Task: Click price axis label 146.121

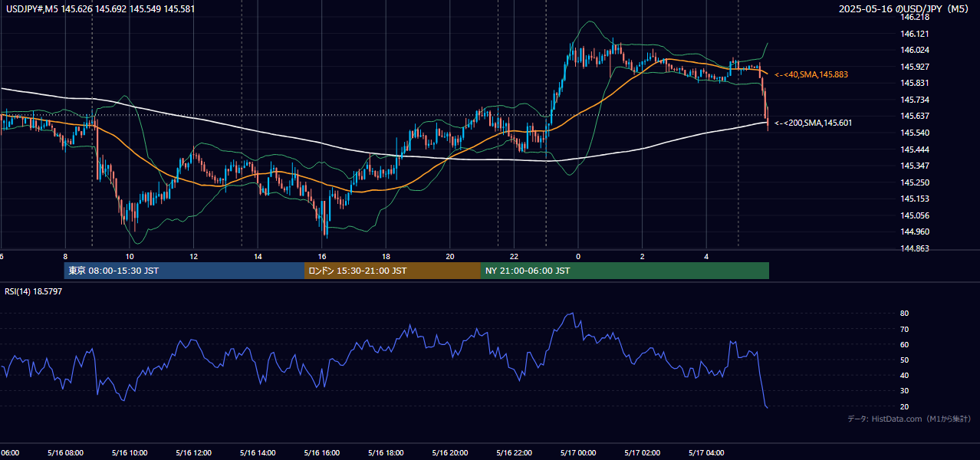Action: tap(916, 34)
